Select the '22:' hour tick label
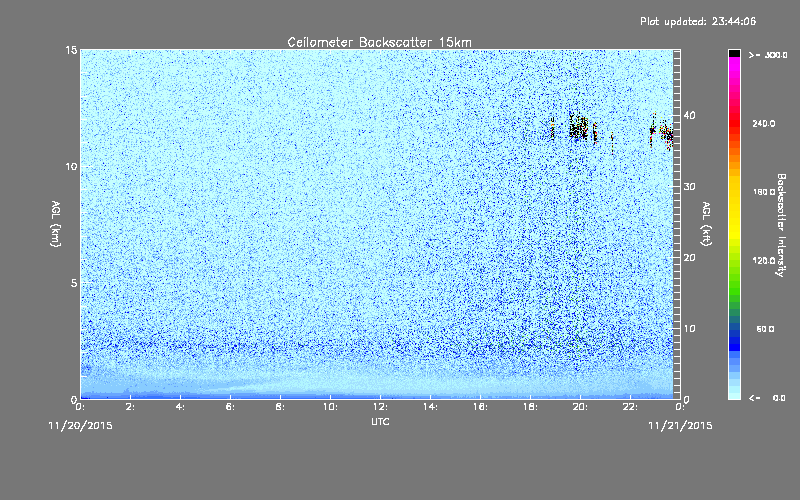The height and width of the screenshot is (500, 800). tap(630, 407)
